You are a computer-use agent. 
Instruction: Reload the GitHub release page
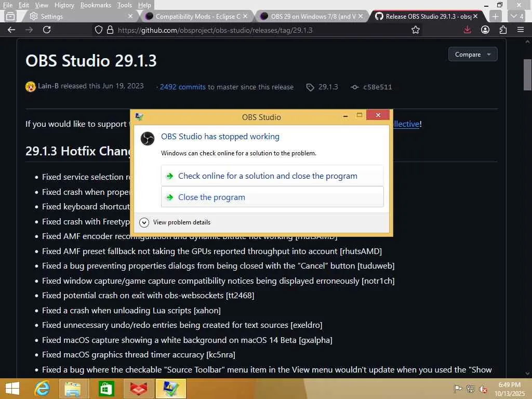[47, 30]
